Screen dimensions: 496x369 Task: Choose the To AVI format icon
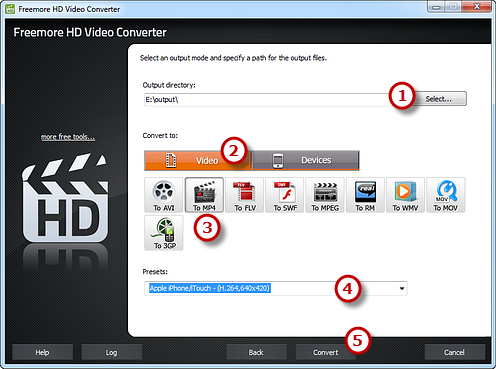coord(164,195)
